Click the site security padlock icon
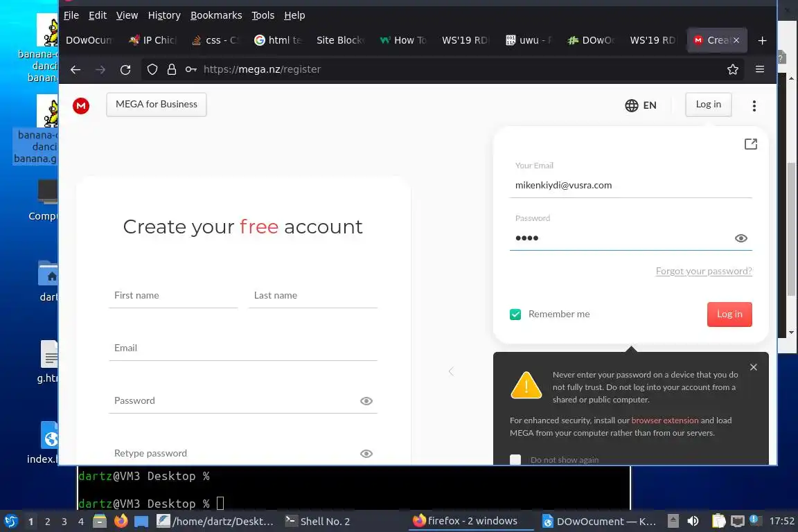The height and width of the screenshot is (532, 798). (172, 69)
